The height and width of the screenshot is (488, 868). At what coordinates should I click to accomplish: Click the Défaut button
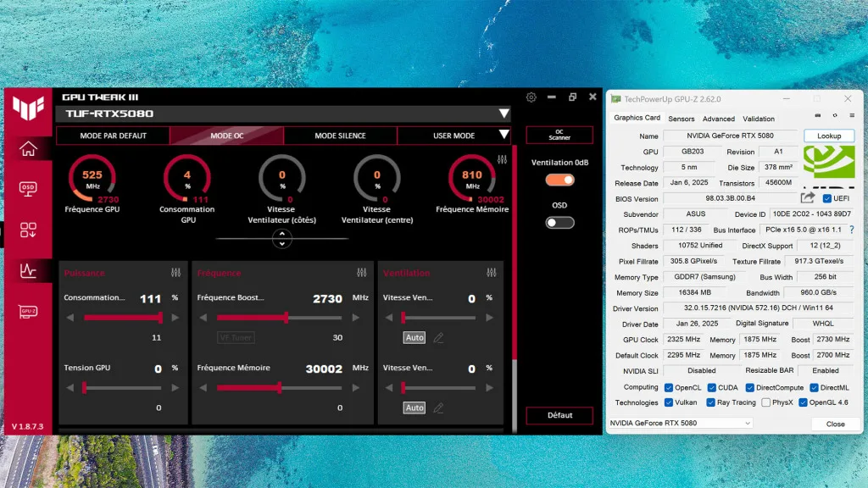click(x=559, y=415)
